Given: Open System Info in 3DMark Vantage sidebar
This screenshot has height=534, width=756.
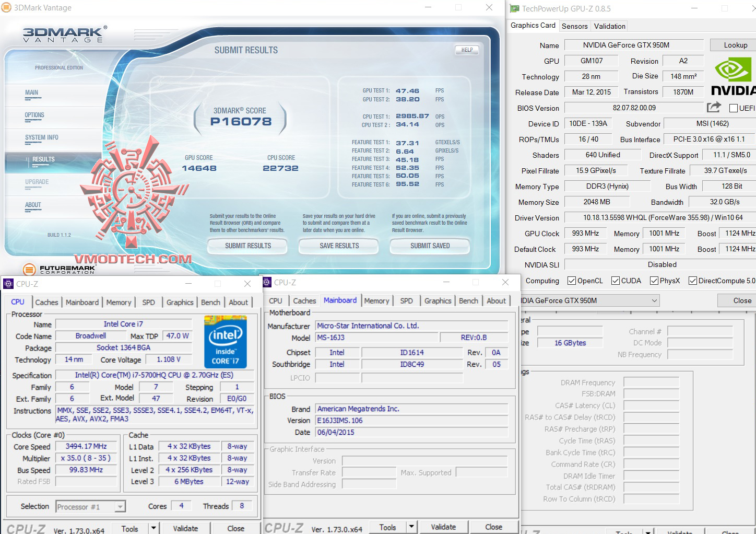Looking at the screenshot, I should click(42, 137).
